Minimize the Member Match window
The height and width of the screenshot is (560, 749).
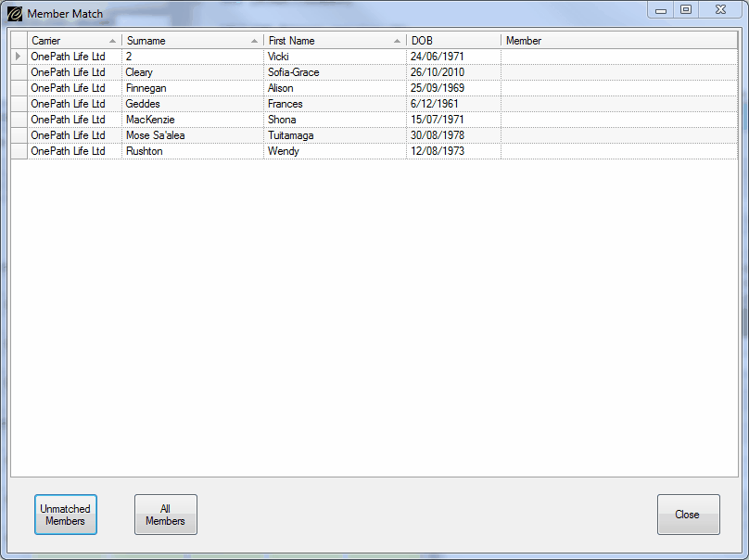[661, 10]
